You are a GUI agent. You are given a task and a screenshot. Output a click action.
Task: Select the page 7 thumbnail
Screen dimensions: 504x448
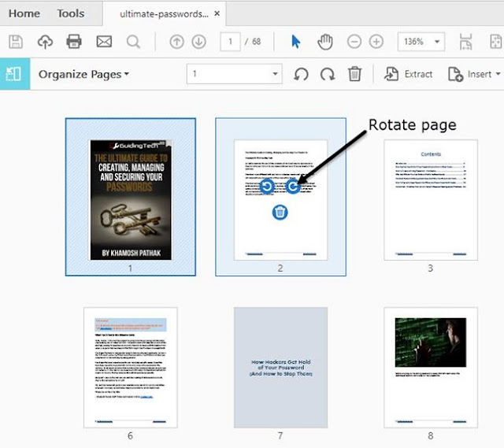(x=280, y=368)
